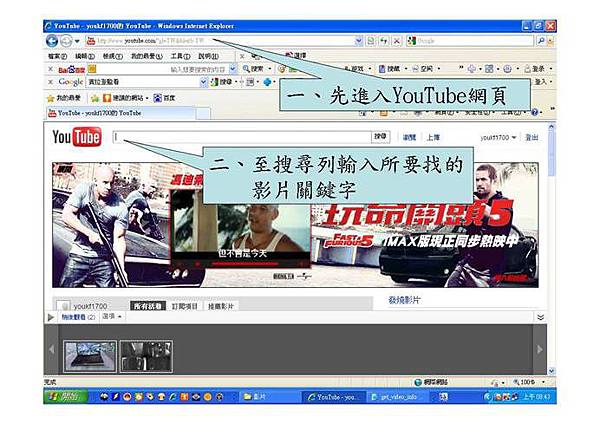600x424 pixels.
Task: Expand the Google toolbar search dropdown
Action: pyautogui.click(x=204, y=82)
